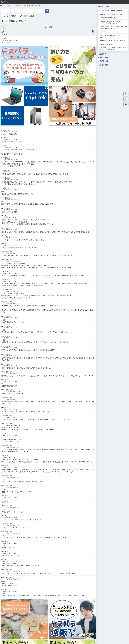The image size is (129, 644).
Task: Open したらば breadcrumb link
Action: (x=9, y=5)
